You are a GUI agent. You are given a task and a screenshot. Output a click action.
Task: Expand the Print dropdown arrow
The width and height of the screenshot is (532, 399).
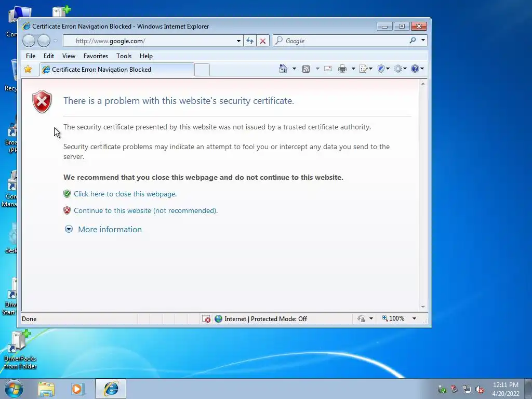click(x=353, y=69)
